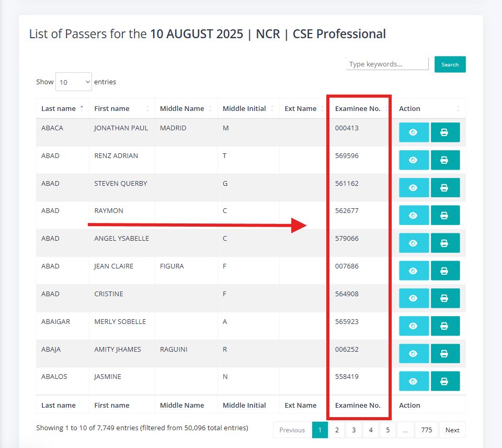View details for examinee 569596

coord(414,160)
